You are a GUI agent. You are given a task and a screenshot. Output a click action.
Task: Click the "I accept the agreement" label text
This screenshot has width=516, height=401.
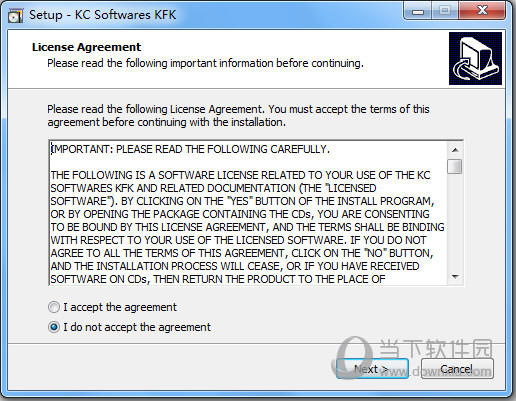[120, 307]
